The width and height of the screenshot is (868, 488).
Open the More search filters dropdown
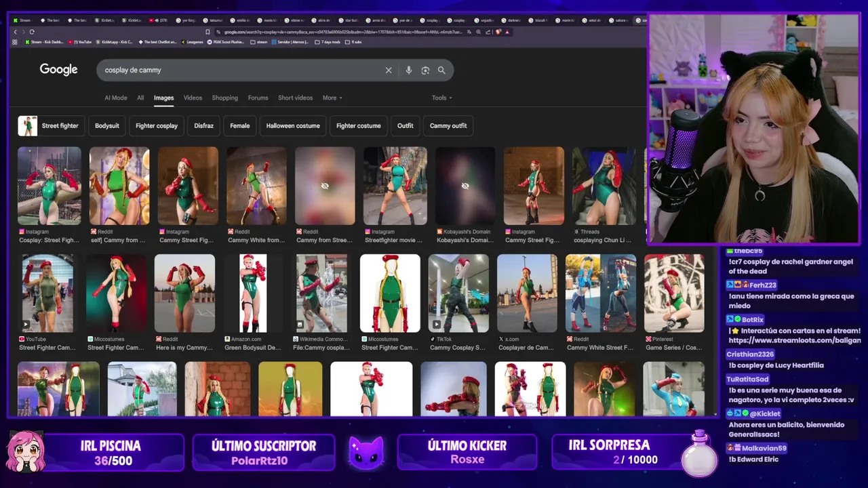coord(332,98)
